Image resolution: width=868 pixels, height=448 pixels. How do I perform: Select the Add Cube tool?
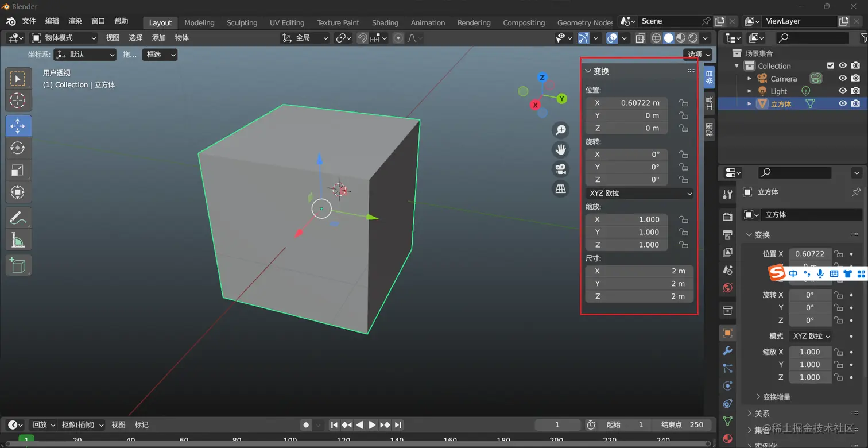[18, 265]
